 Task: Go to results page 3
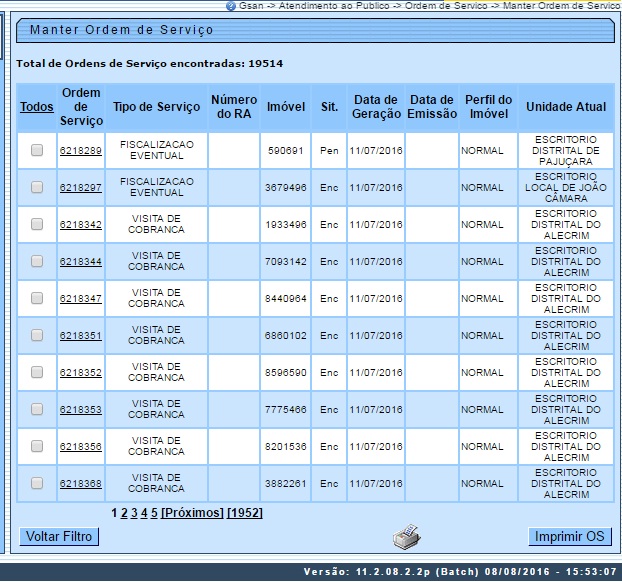(x=134, y=512)
